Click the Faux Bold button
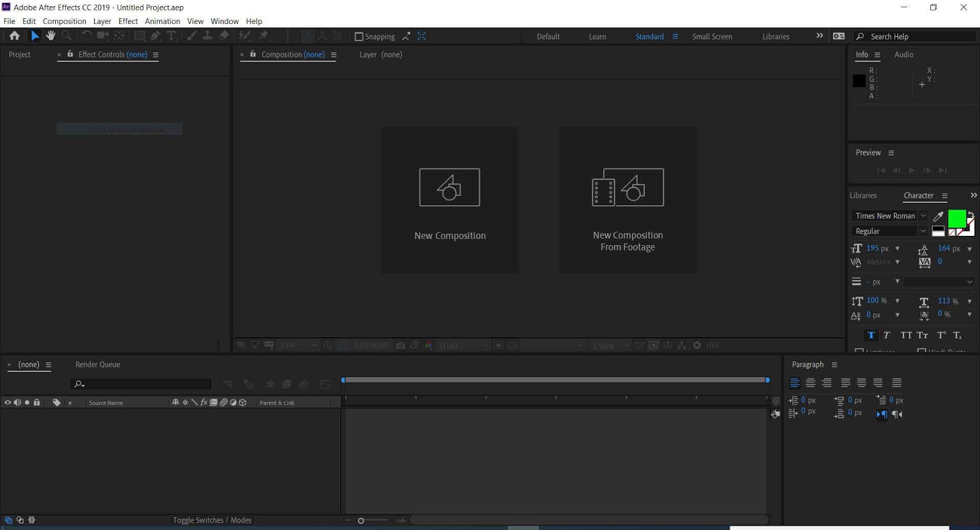This screenshot has width=980, height=530. [870, 335]
